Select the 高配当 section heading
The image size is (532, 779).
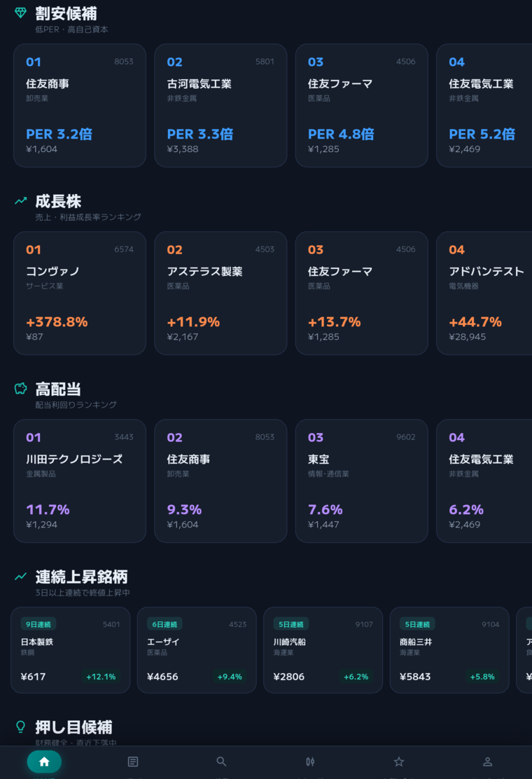click(58, 389)
